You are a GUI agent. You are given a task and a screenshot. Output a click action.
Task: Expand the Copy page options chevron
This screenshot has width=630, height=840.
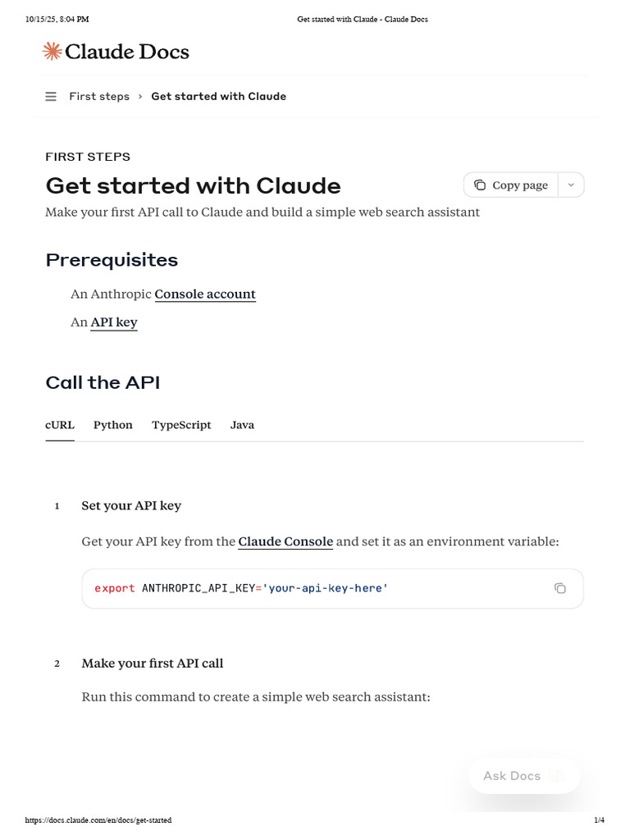[x=571, y=185]
